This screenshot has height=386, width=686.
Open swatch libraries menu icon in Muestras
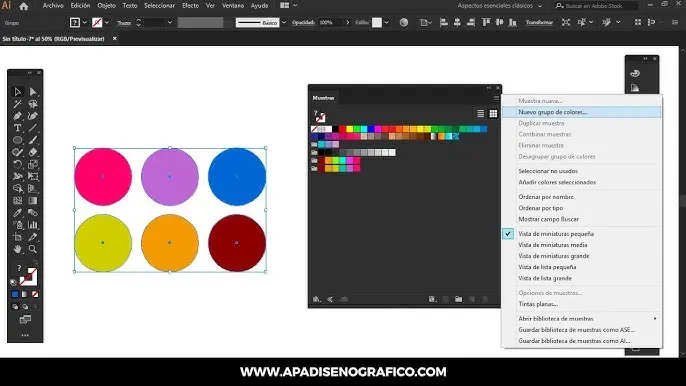317,299
